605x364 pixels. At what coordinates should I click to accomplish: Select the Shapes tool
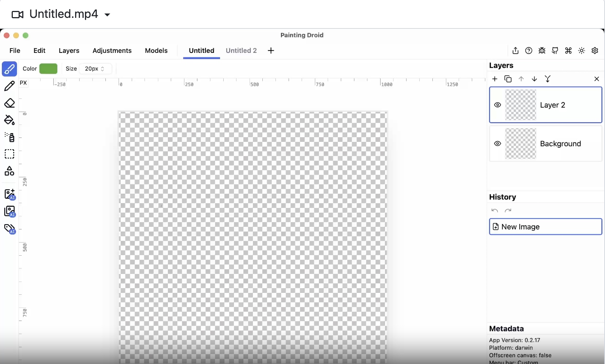click(9, 171)
